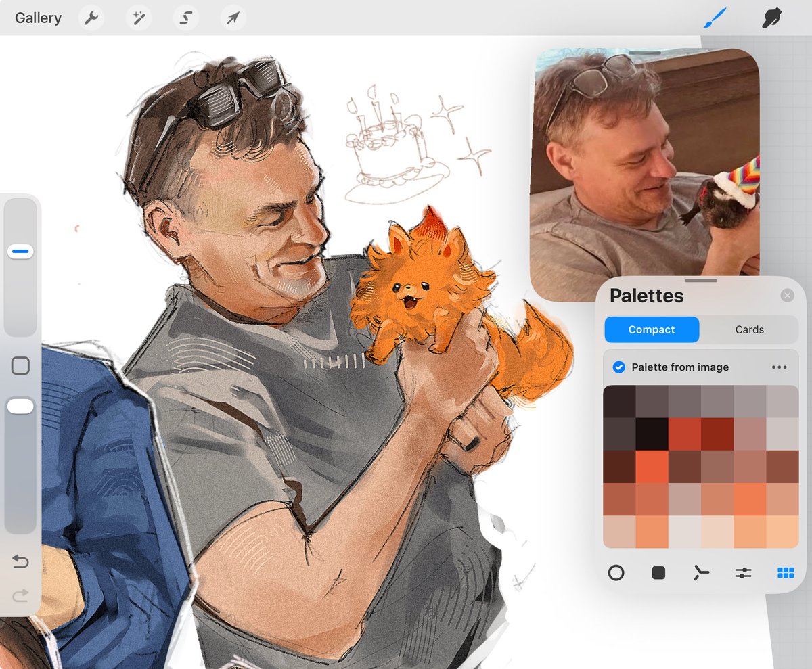Pick the red-orange swatch beside the near-black swatch

[684, 434]
